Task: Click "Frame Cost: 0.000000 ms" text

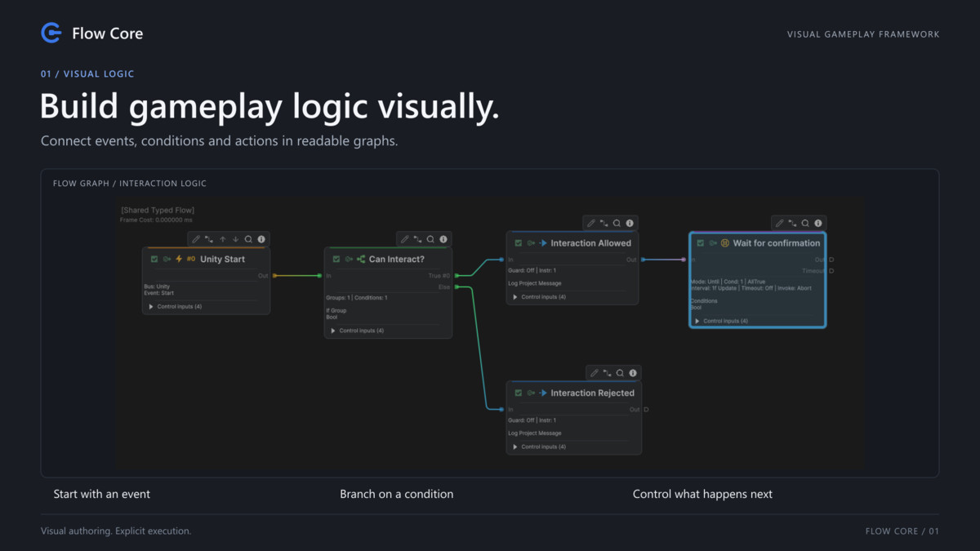Action: 155,220
